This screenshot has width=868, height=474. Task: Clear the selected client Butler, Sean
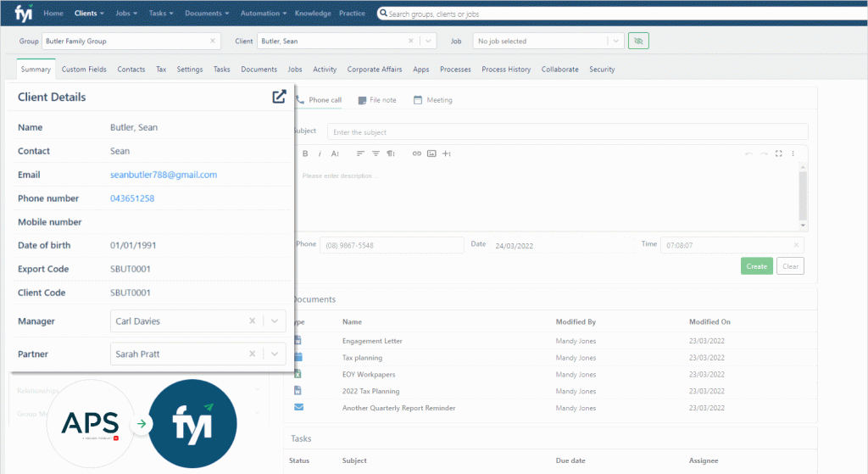(411, 41)
